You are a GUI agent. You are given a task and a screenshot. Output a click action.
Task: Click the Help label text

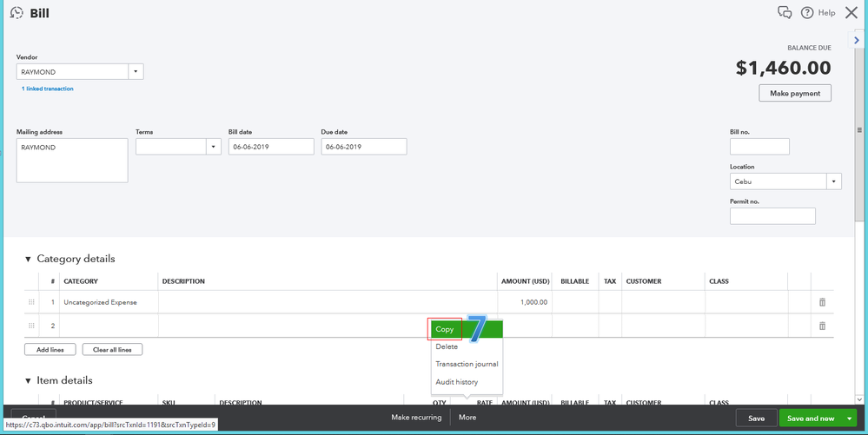click(826, 13)
